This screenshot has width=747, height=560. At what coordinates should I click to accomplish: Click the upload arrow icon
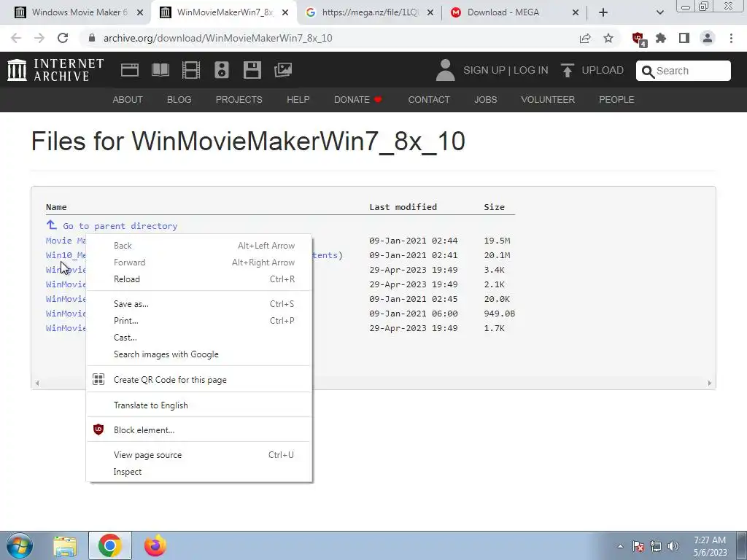[567, 71]
